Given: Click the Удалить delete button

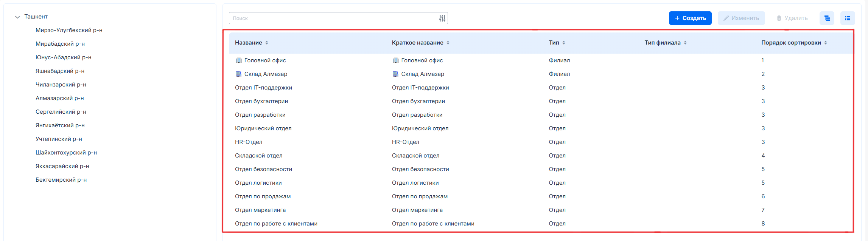Looking at the screenshot, I should 792,18.
